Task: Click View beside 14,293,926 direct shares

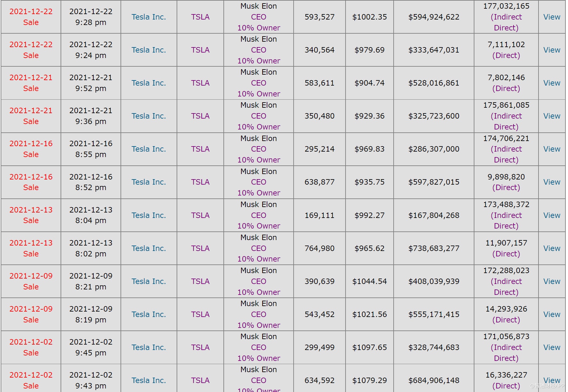Action: click(x=552, y=314)
